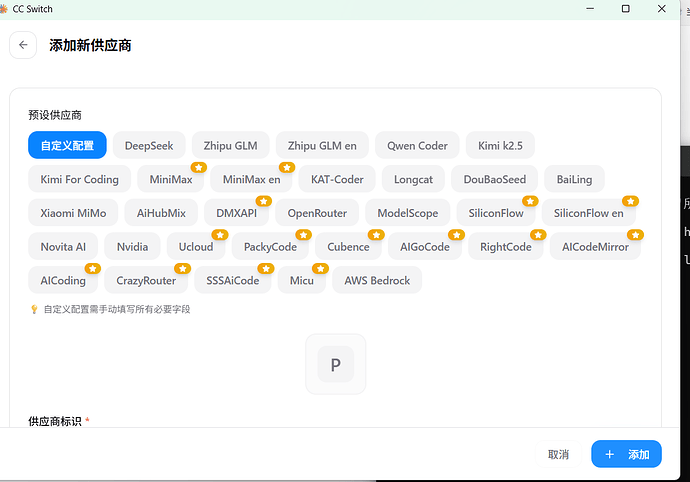The width and height of the screenshot is (690, 482).
Task: Click the star badge on AICodeMirror
Action: [x=635, y=235]
